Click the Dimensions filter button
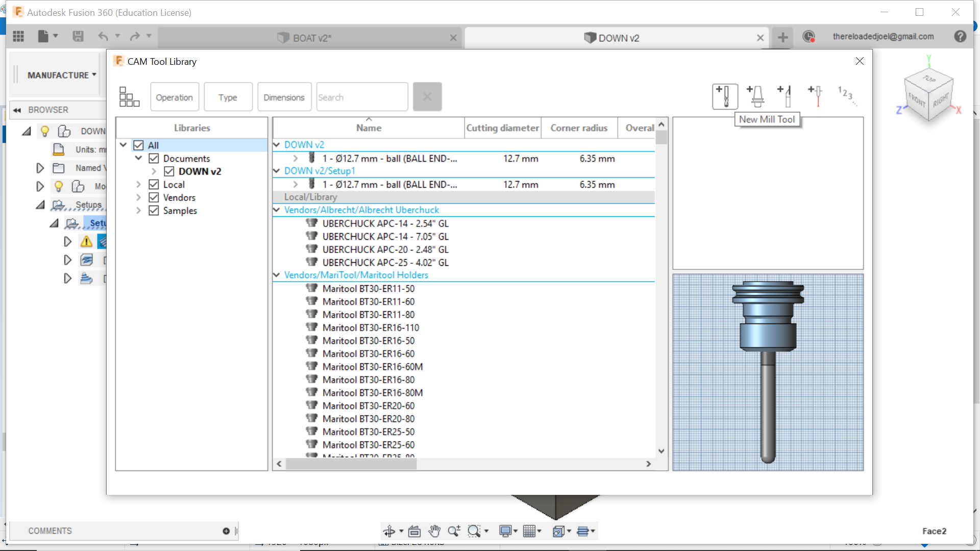Screen dimensions: 980x551 click(x=284, y=97)
